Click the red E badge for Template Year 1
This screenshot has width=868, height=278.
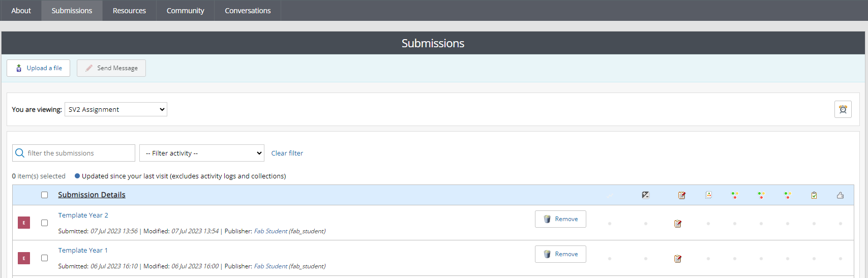(24, 258)
